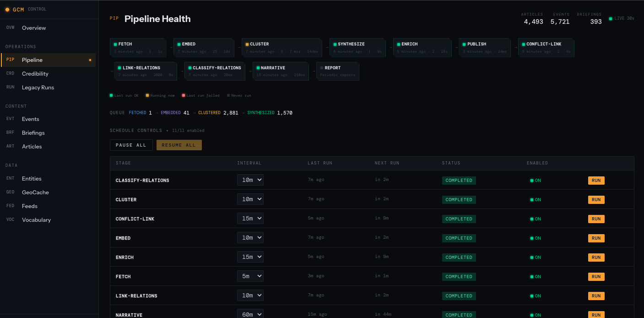Open the CLUSTER interval dropdown

(x=250, y=199)
